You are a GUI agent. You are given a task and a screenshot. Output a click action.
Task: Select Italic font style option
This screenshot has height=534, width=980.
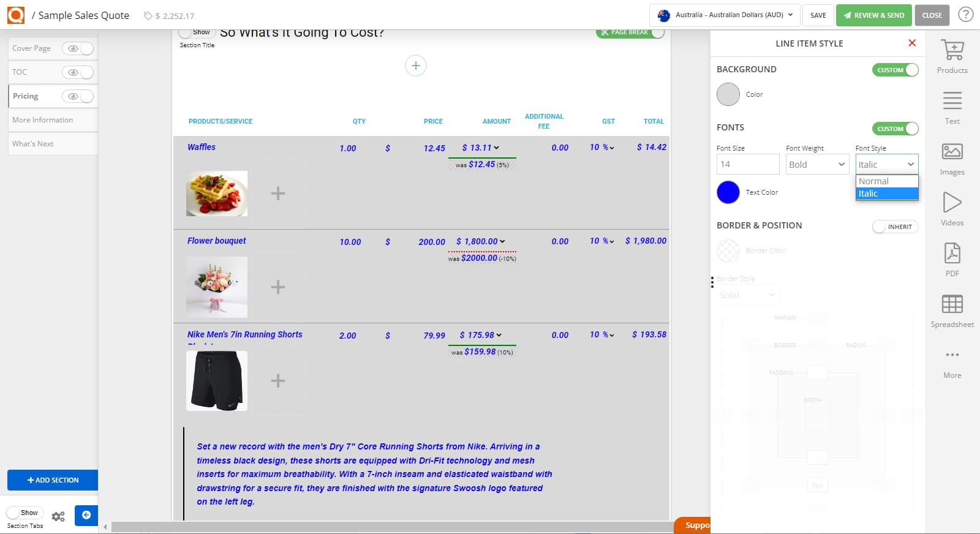[x=886, y=194]
